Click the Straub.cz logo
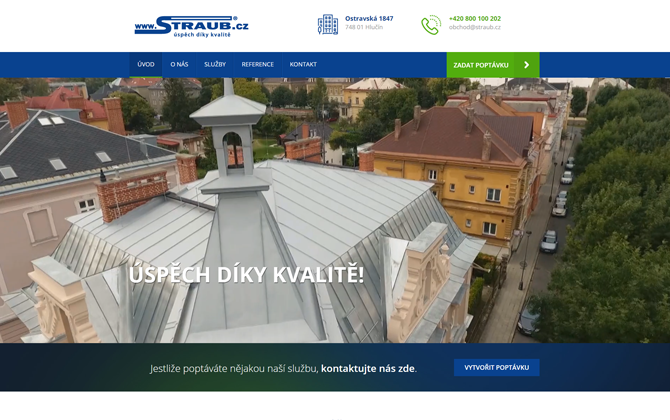The height and width of the screenshot is (420, 670). tap(191, 24)
